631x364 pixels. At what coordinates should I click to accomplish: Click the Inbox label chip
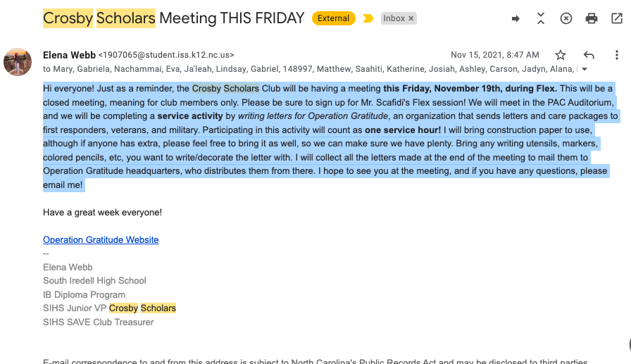394,18
